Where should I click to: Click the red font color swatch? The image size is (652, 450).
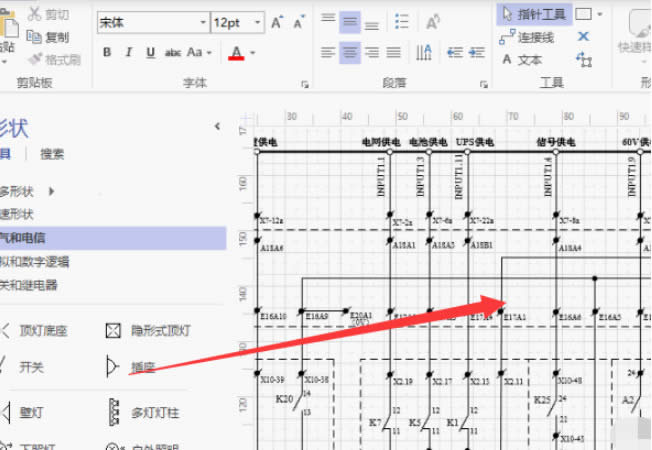236,53
